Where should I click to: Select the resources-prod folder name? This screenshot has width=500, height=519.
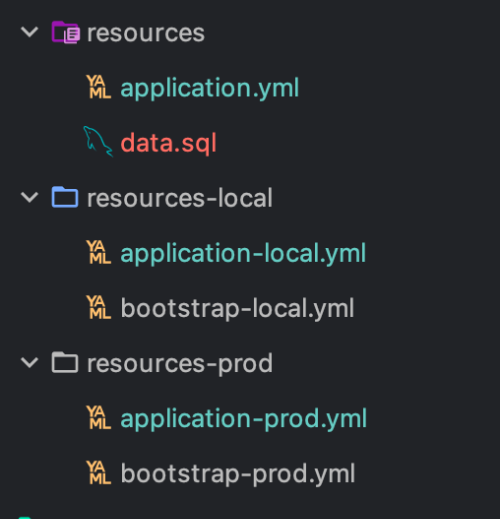click(180, 364)
